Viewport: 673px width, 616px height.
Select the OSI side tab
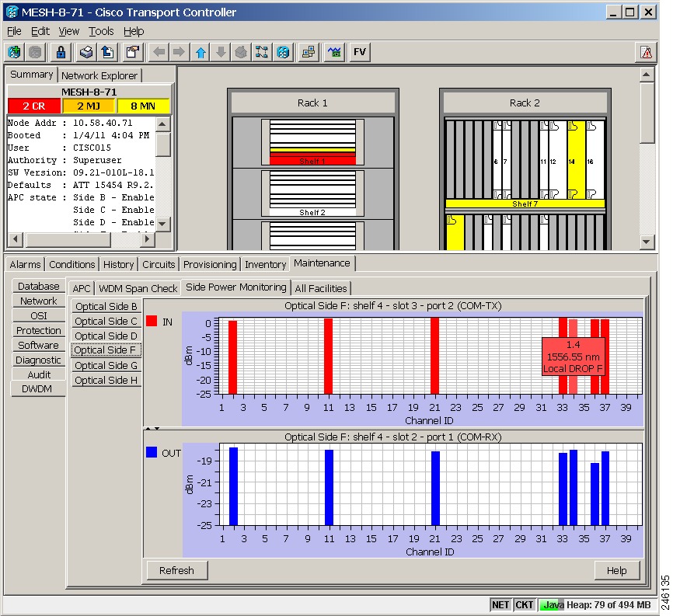click(39, 315)
